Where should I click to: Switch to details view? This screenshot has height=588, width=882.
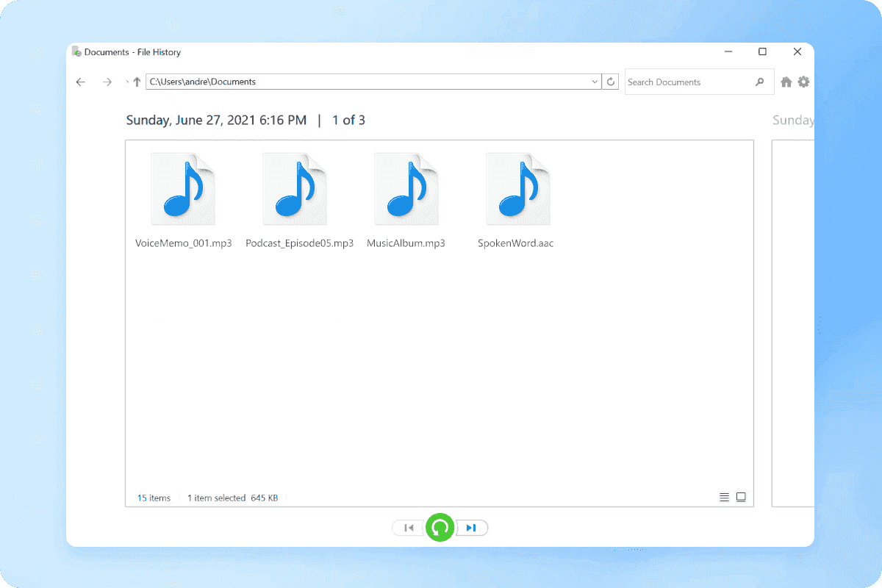coord(724,498)
